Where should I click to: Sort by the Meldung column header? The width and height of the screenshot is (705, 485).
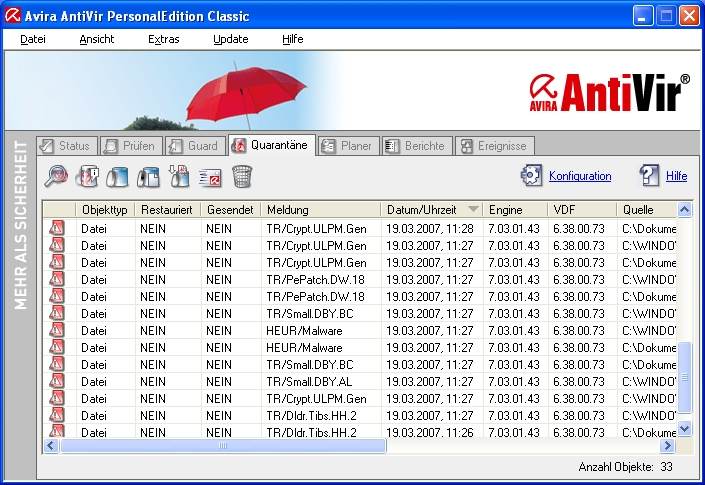tap(321, 210)
